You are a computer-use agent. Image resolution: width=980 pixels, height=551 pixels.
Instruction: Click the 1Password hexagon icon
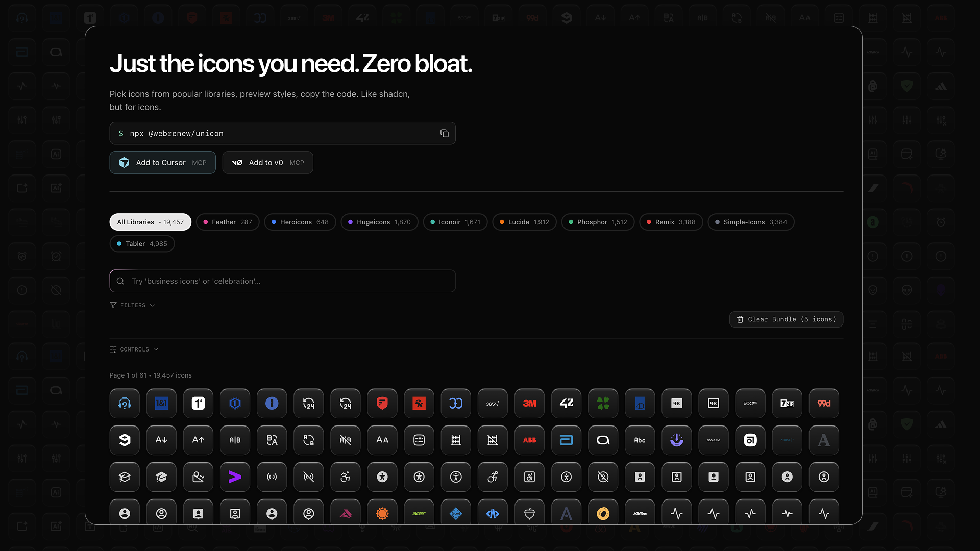pos(235,403)
